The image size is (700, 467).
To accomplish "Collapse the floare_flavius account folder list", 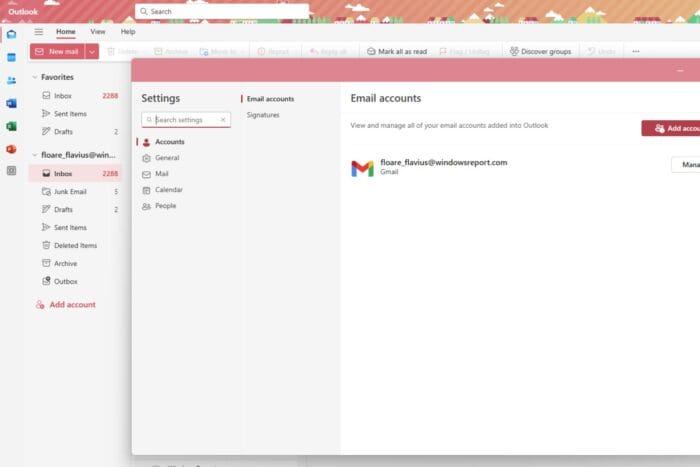I will pos(35,155).
